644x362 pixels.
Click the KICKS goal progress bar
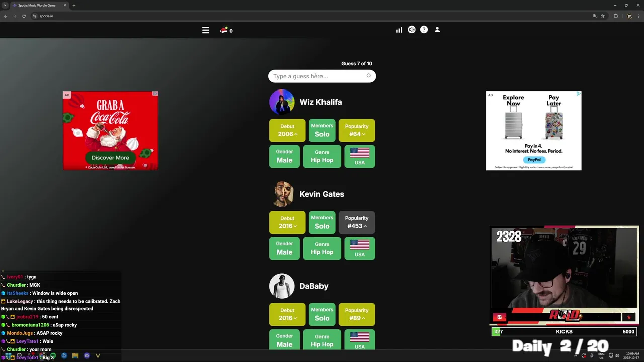click(x=564, y=332)
